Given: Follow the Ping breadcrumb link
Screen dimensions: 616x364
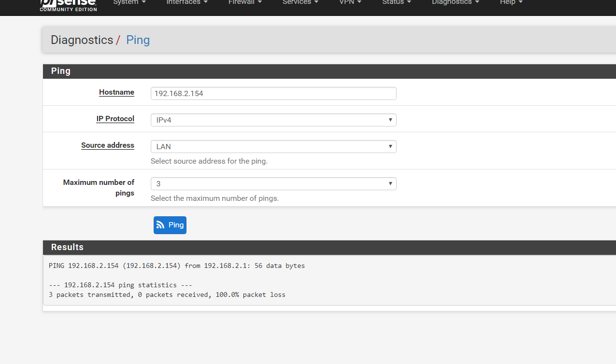Looking at the screenshot, I should [x=138, y=40].
